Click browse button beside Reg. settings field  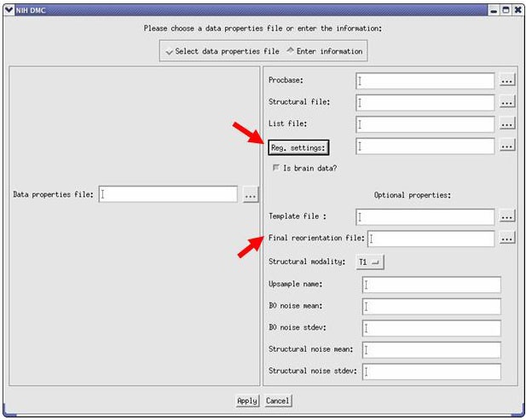(507, 146)
